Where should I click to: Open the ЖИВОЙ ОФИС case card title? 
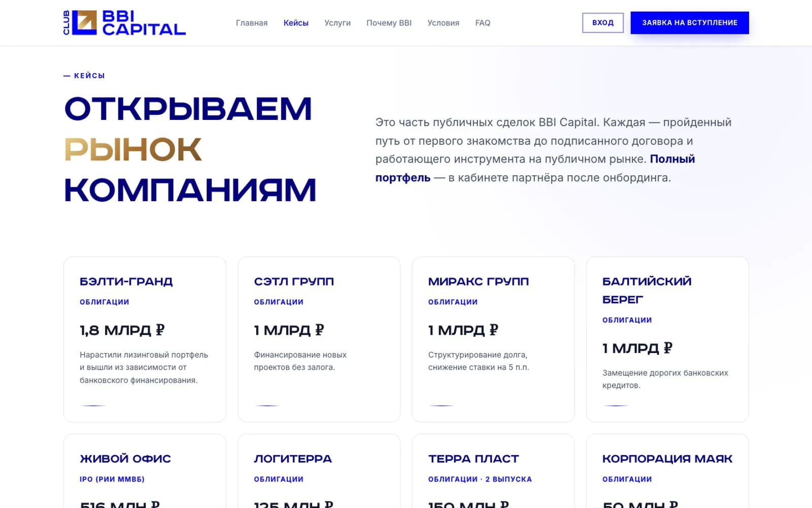(125, 459)
